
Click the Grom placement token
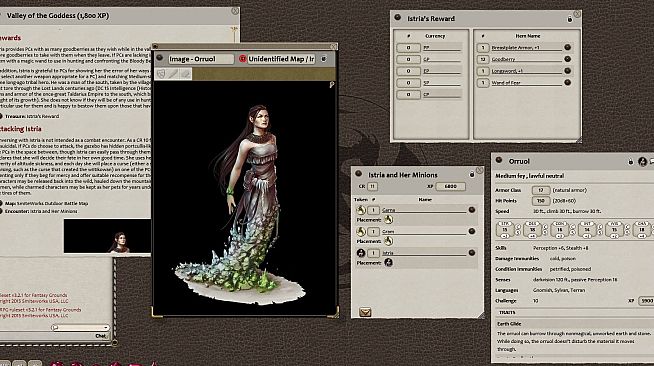(x=388, y=241)
